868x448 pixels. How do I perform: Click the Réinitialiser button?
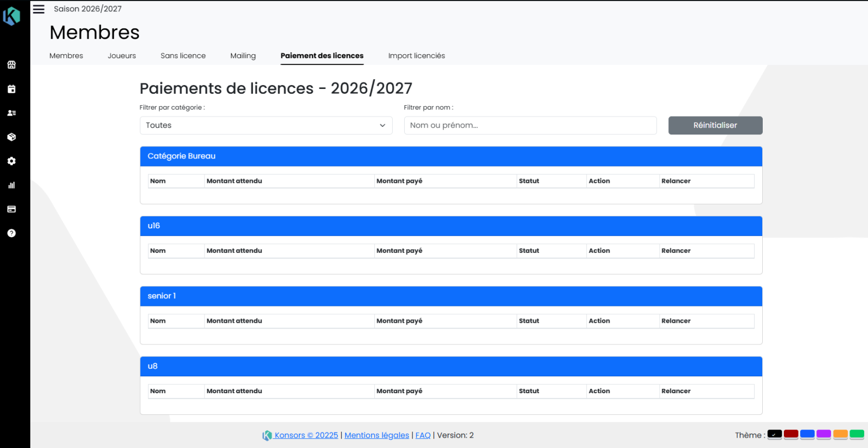coord(715,125)
